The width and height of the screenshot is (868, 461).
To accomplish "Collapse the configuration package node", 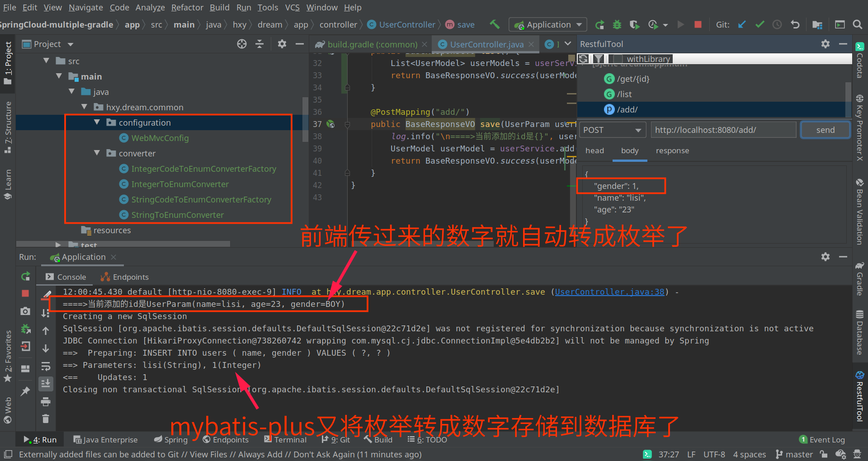I will tap(97, 122).
